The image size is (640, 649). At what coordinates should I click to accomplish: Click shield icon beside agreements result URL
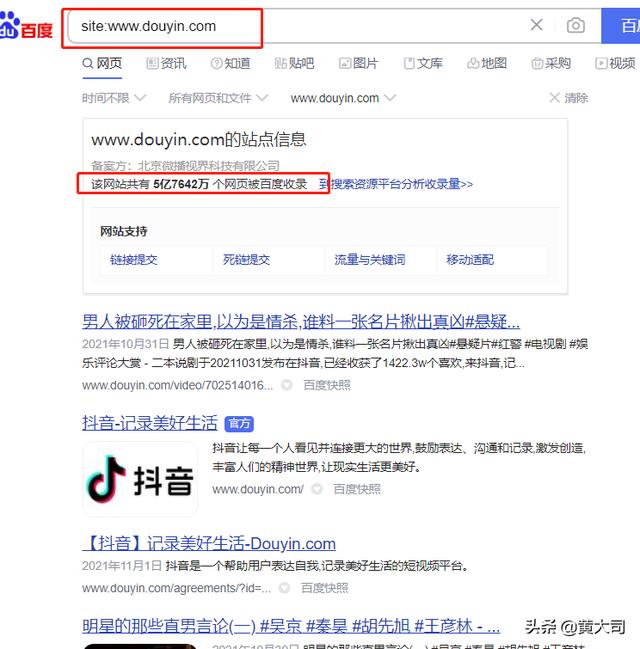pyautogui.click(x=286, y=588)
